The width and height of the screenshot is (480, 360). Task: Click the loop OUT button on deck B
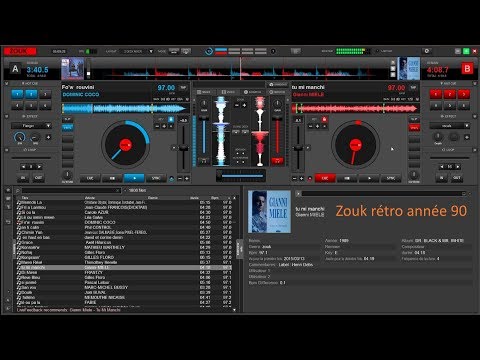tap(456, 178)
